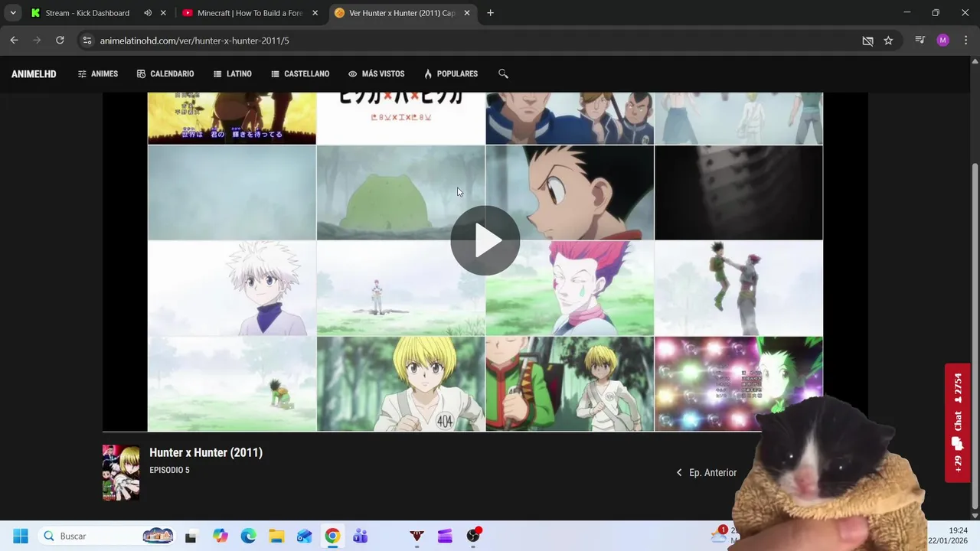
Task: Bookmark this page with the star
Action: click(x=888, y=41)
